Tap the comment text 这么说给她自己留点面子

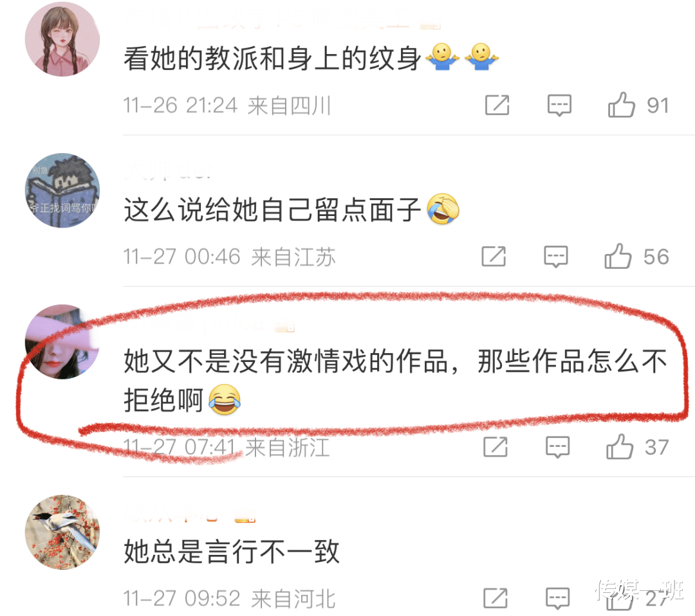pos(272,210)
